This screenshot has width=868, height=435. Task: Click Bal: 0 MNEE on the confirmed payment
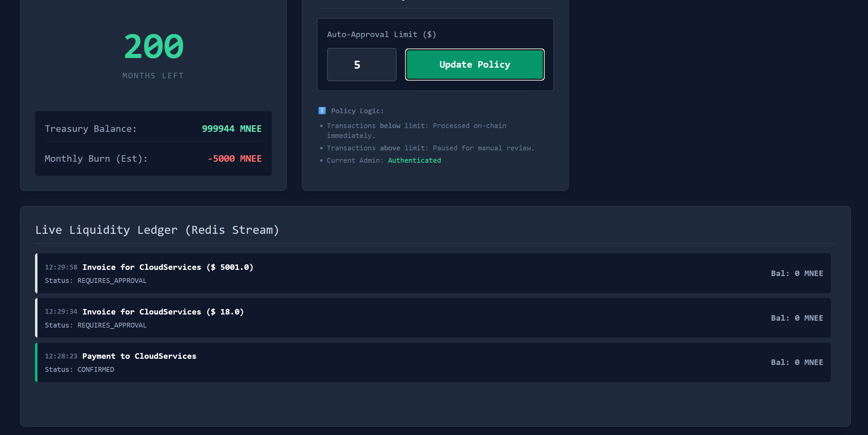[x=797, y=362]
